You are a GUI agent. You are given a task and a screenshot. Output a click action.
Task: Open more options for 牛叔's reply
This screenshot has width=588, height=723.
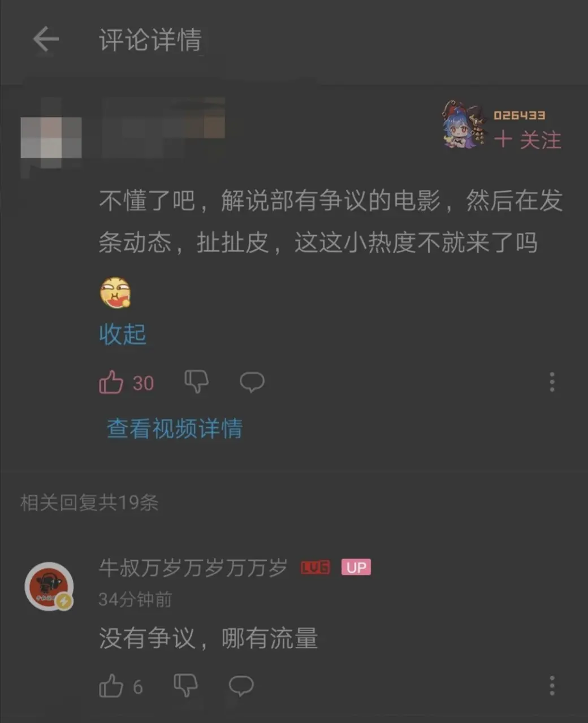coord(552,686)
